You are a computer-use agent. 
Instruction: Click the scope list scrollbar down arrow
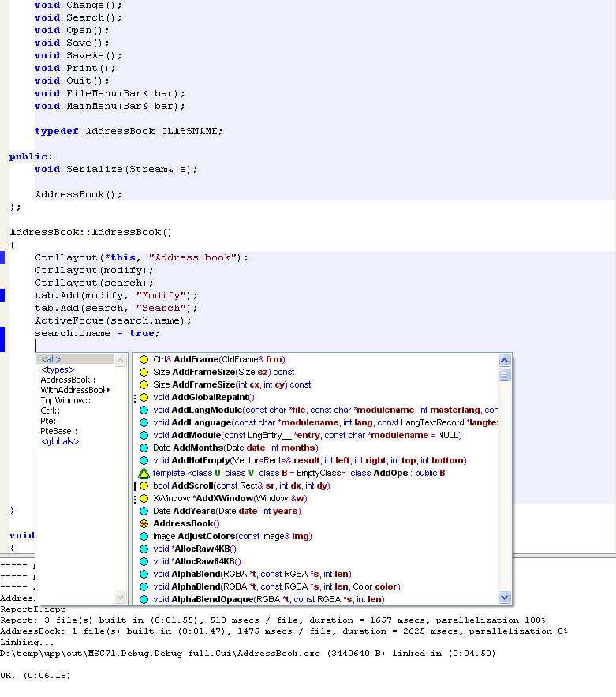pyautogui.click(x=121, y=598)
